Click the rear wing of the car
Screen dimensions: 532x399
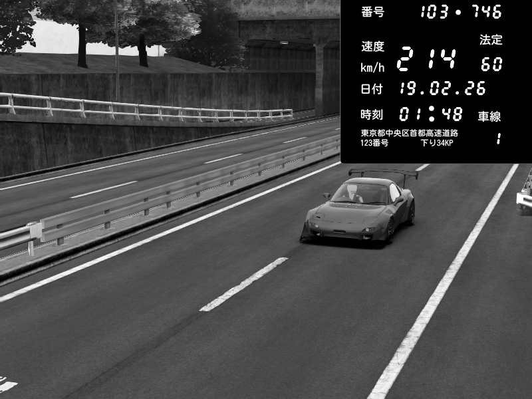[384, 174]
